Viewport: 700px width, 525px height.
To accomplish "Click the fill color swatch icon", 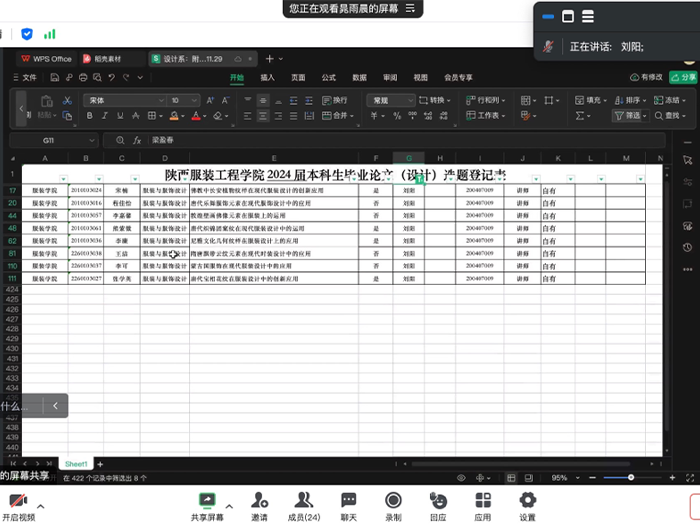I will pyautogui.click(x=174, y=116).
